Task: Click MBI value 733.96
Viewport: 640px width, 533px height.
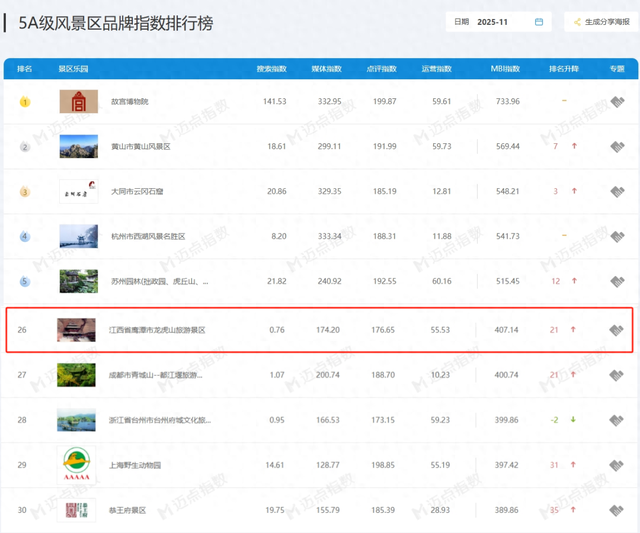Action: point(508,101)
